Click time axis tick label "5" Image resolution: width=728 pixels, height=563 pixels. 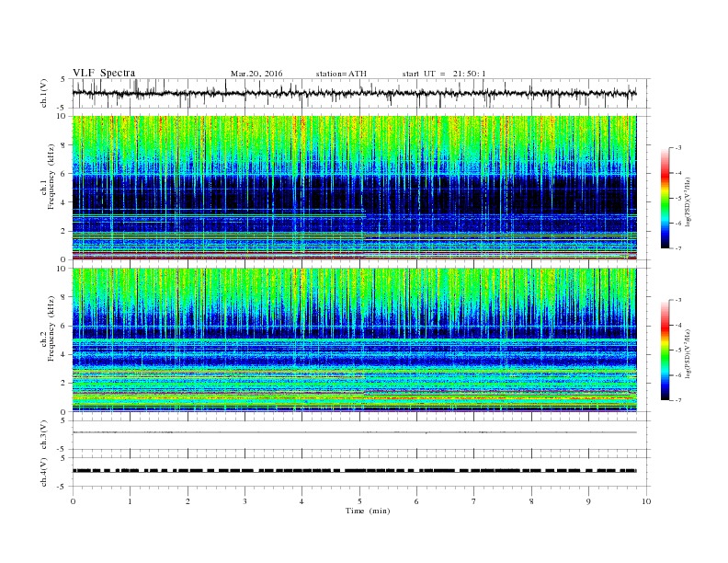point(359,501)
